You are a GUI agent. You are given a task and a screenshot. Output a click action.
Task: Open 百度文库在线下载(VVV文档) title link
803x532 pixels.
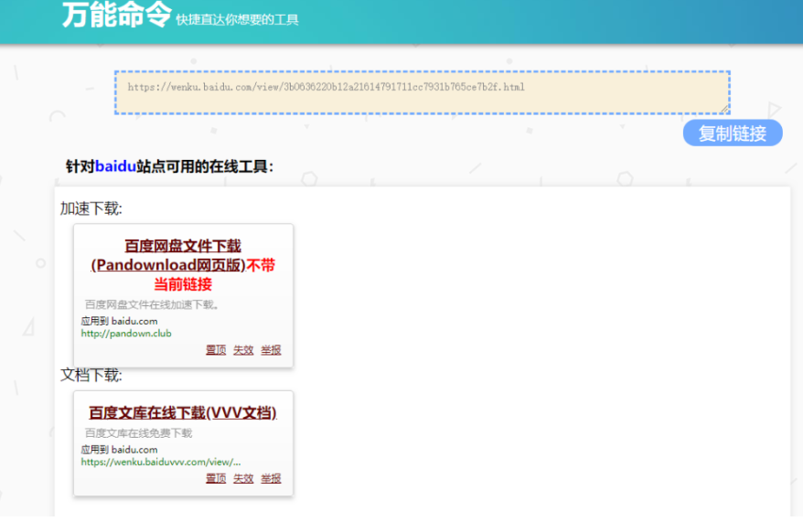point(182,413)
